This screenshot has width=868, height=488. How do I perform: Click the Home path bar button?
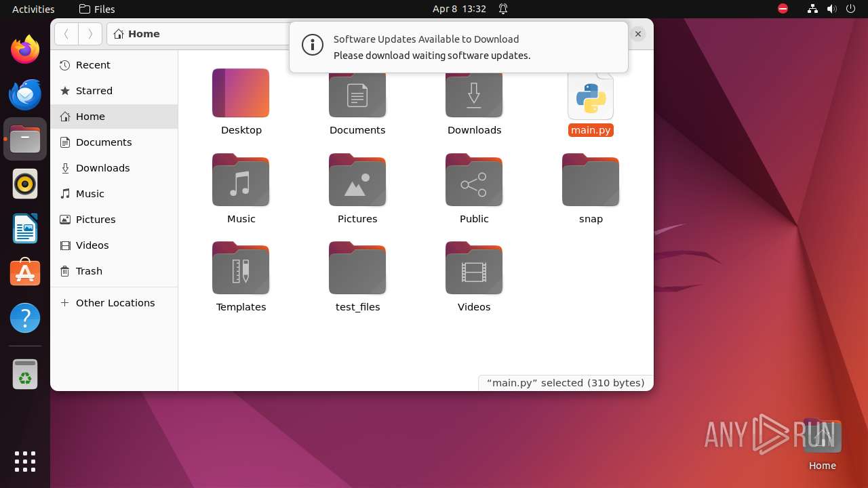click(x=138, y=34)
